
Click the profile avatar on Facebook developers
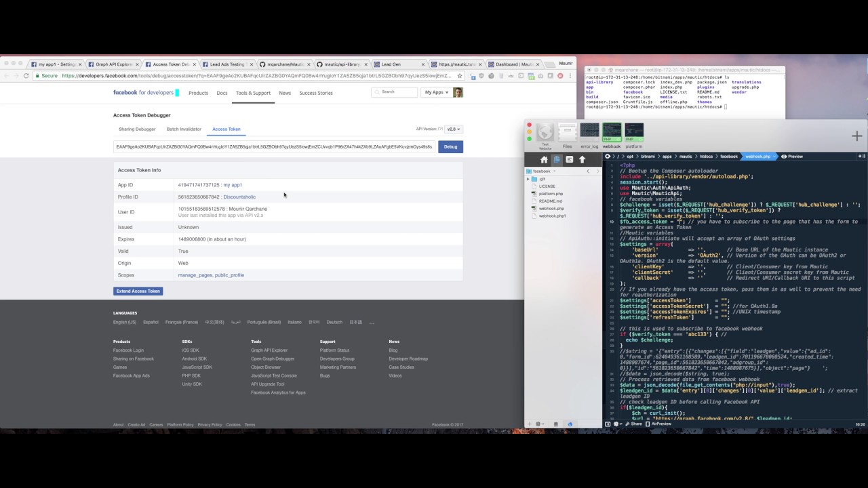coord(458,92)
